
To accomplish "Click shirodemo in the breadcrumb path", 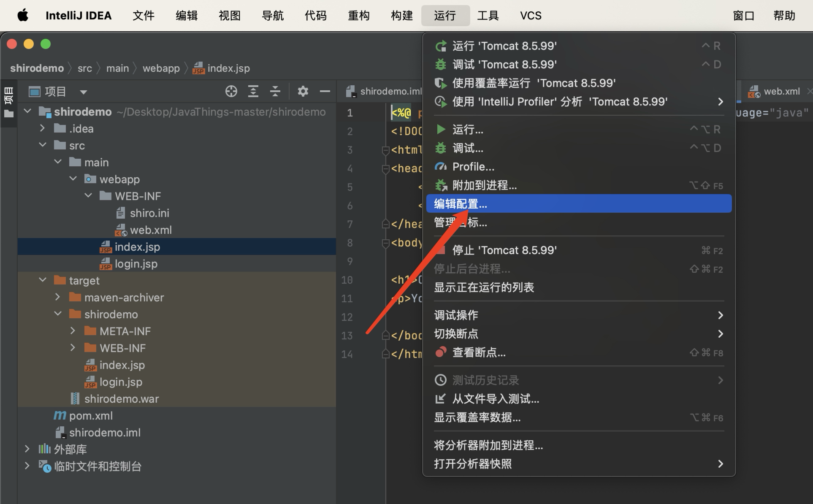I will click(37, 68).
